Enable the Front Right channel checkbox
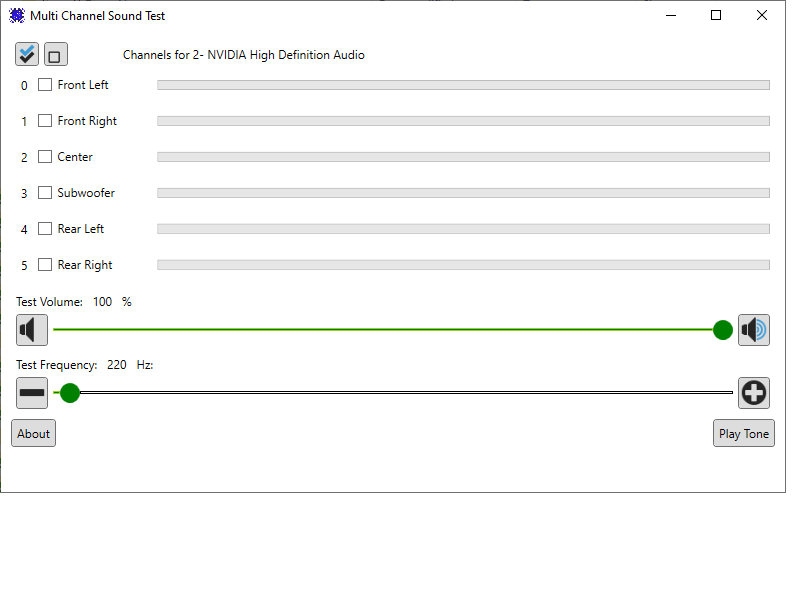The image size is (800, 600). coord(45,121)
